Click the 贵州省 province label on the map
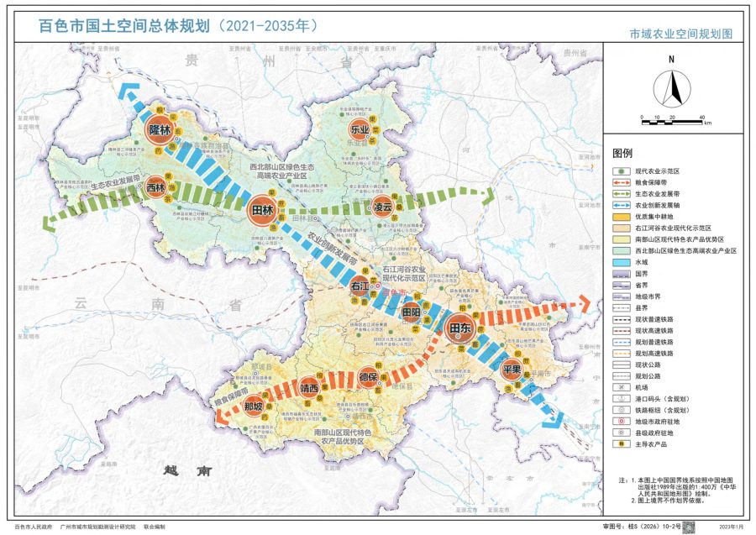This screenshot has height=535, width=756. tap(270, 60)
